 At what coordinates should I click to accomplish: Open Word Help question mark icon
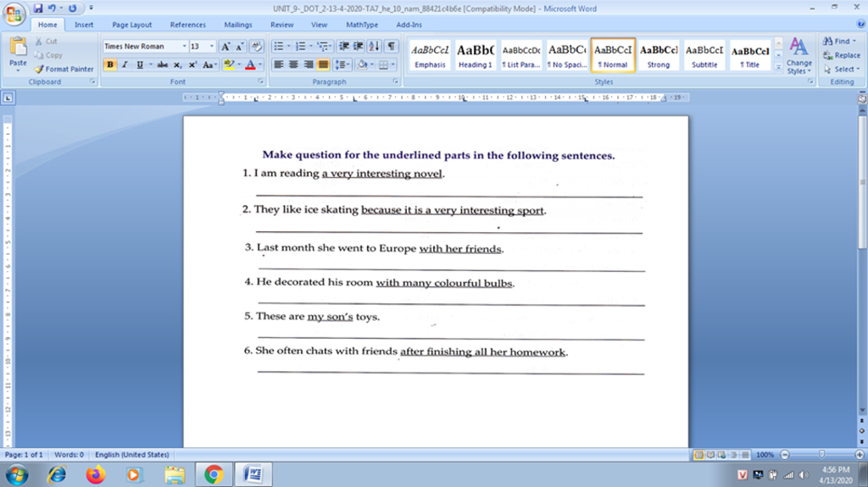pos(861,24)
